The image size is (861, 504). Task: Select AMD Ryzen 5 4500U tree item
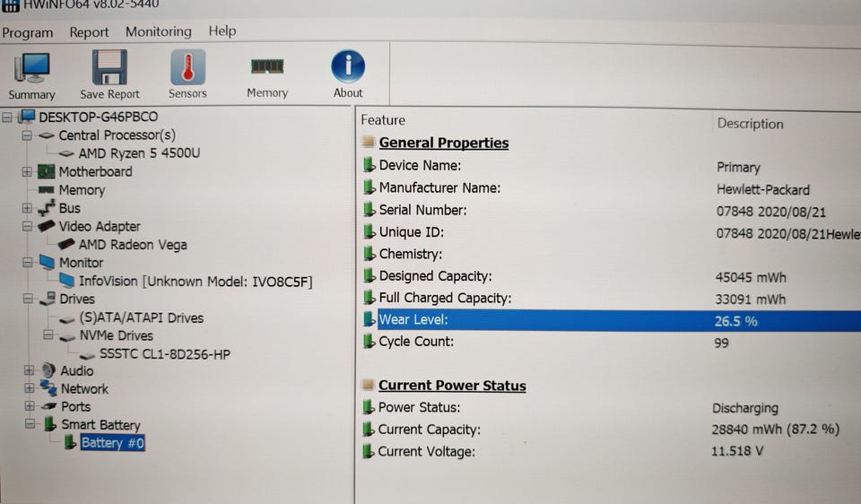point(139,153)
